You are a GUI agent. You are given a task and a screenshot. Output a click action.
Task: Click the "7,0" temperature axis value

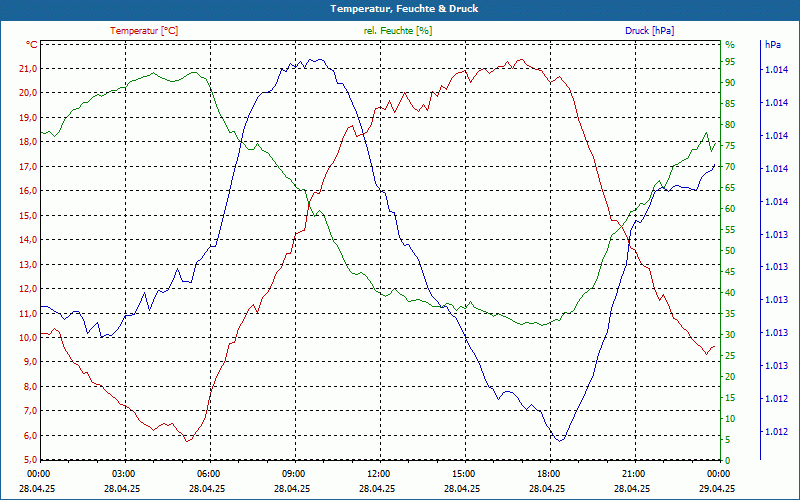(x=30, y=411)
